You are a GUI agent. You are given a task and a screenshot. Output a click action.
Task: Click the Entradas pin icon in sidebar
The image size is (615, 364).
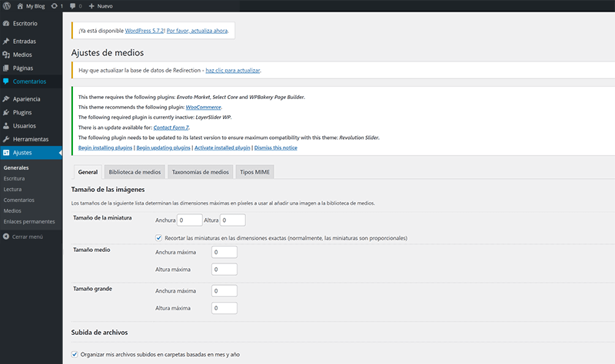point(6,41)
